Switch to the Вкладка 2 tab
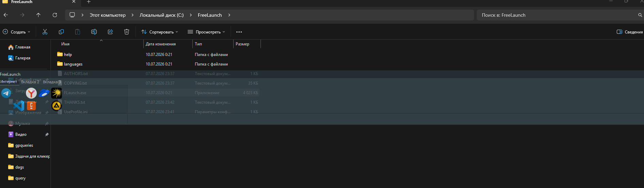The image size is (644, 188). [30, 82]
